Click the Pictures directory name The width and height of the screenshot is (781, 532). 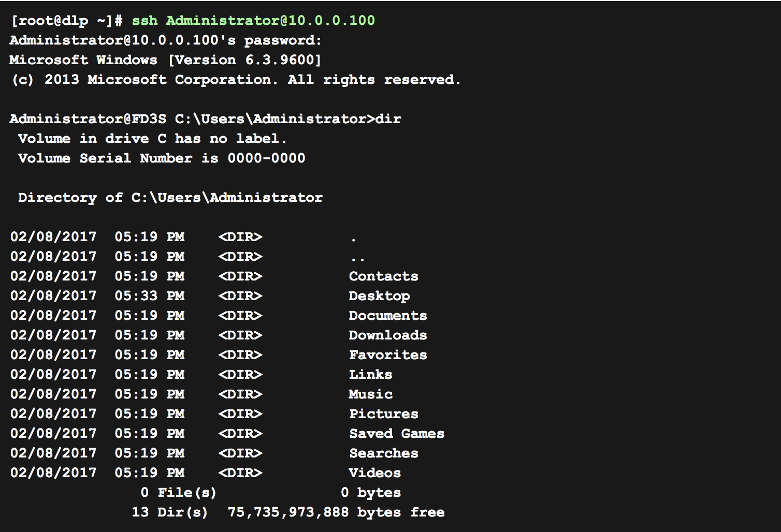pyautogui.click(x=383, y=414)
